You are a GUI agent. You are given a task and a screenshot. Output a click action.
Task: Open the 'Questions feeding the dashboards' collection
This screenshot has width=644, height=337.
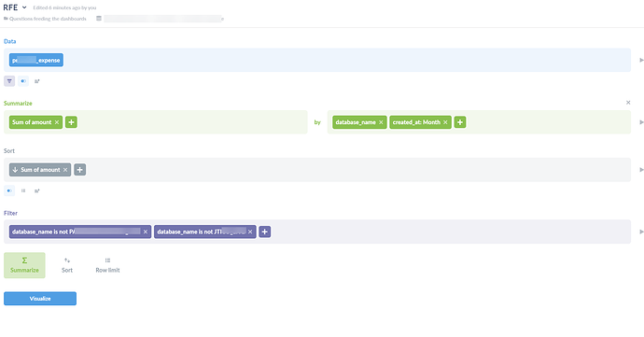48,19
